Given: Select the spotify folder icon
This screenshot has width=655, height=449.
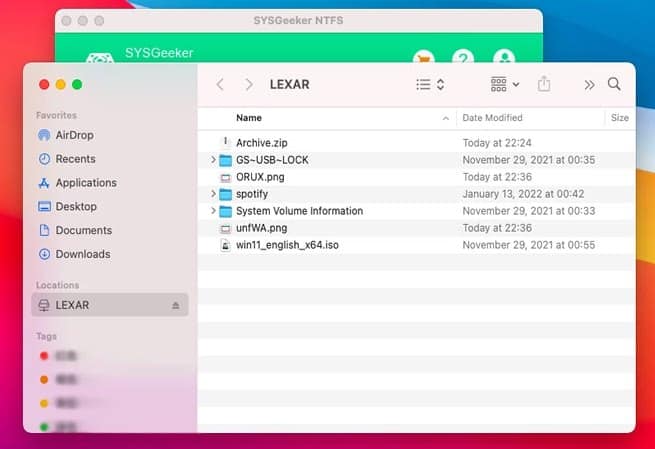Looking at the screenshot, I should coord(226,194).
